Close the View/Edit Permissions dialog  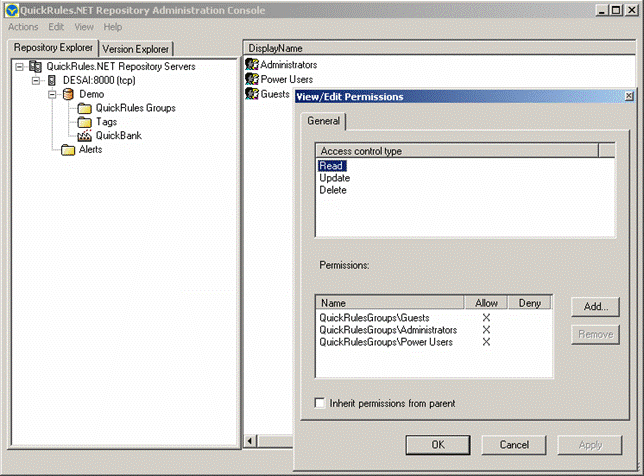pos(629,96)
